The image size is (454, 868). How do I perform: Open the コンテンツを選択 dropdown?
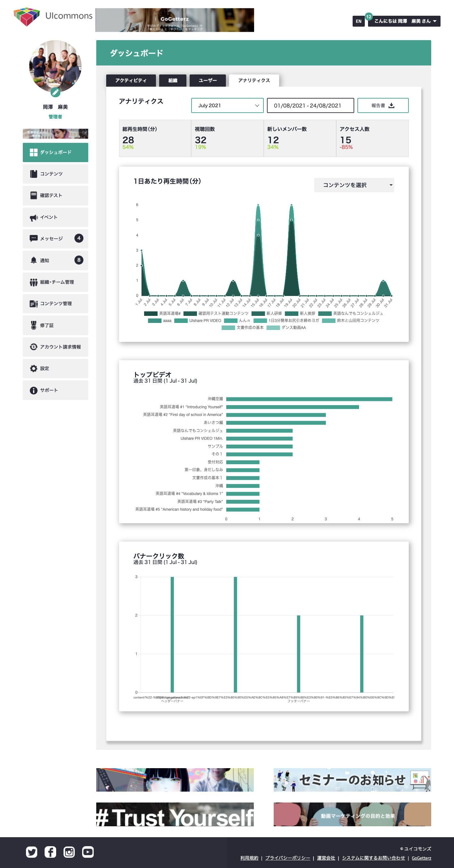[x=354, y=185]
